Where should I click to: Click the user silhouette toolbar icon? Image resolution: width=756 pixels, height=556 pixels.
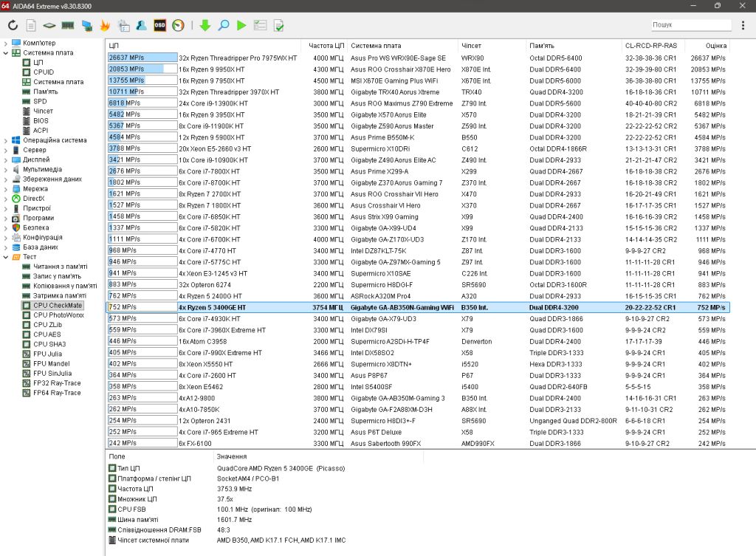pyautogui.click(x=141, y=25)
